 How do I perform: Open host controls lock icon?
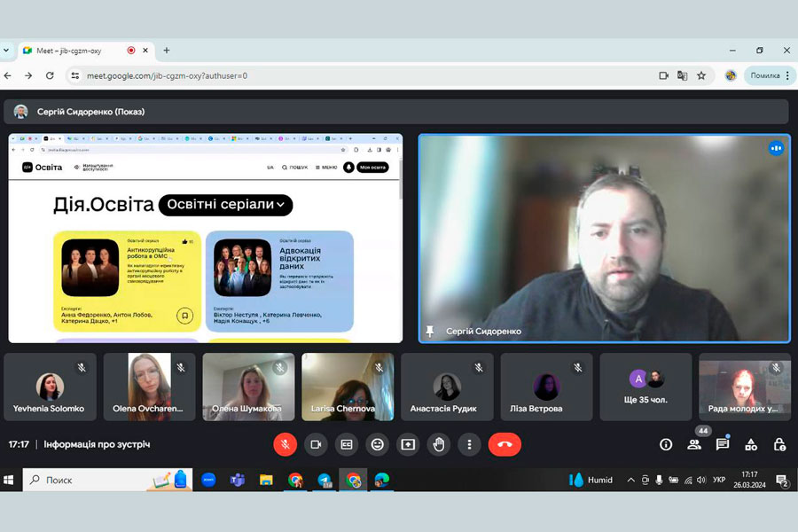(x=779, y=444)
